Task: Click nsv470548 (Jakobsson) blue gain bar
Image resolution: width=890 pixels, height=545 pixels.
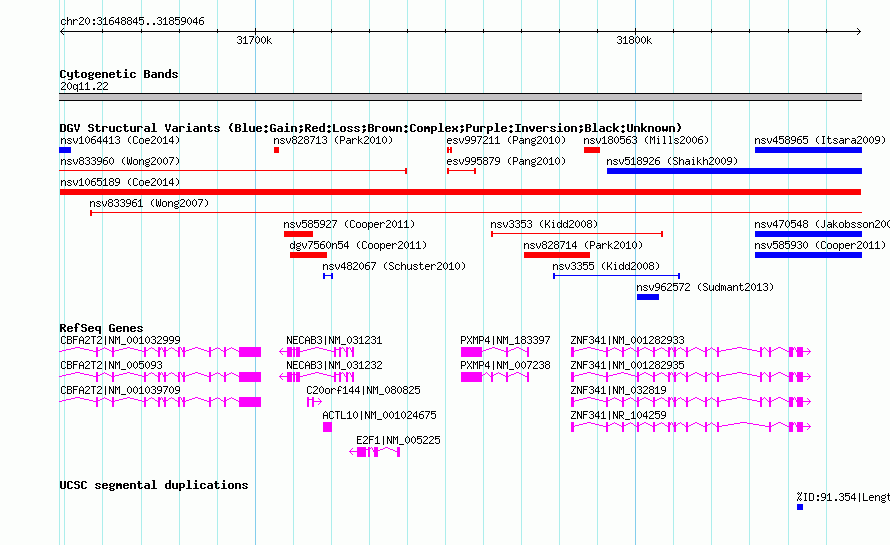Action: coord(808,234)
